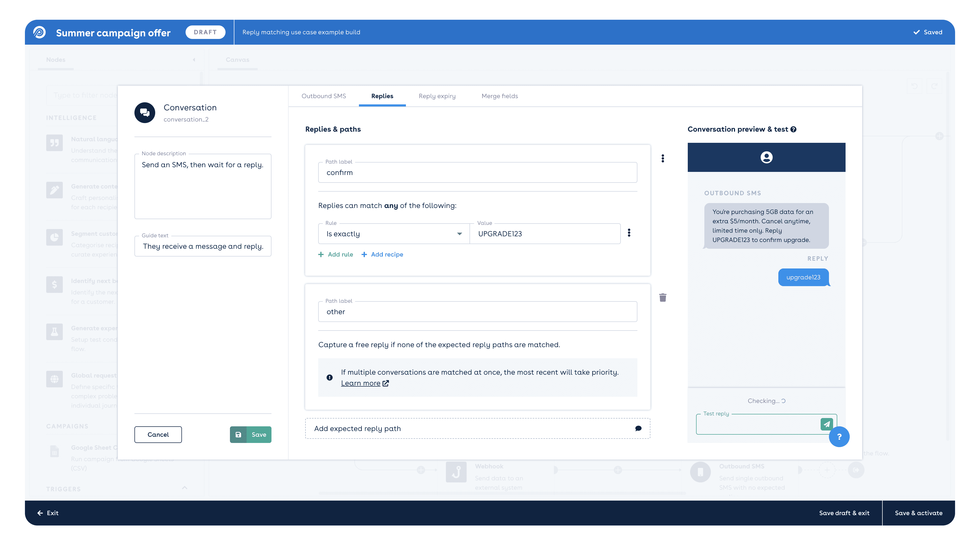Click the app logo in the header
Screen dimensions: 980x552
tap(39, 32)
